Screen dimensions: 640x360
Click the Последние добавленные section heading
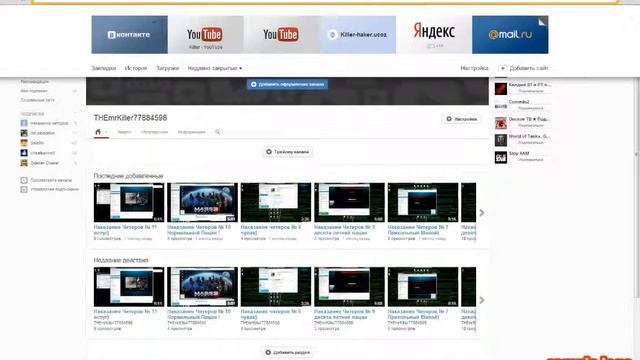tap(128, 176)
